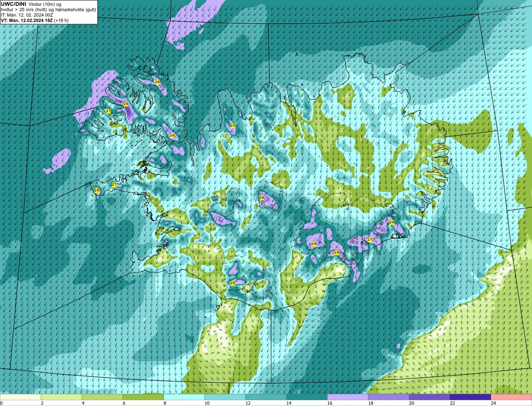Click the 6–8 m/s legend color swatch
This screenshot has height=406, width=532.
[x=143, y=397]
